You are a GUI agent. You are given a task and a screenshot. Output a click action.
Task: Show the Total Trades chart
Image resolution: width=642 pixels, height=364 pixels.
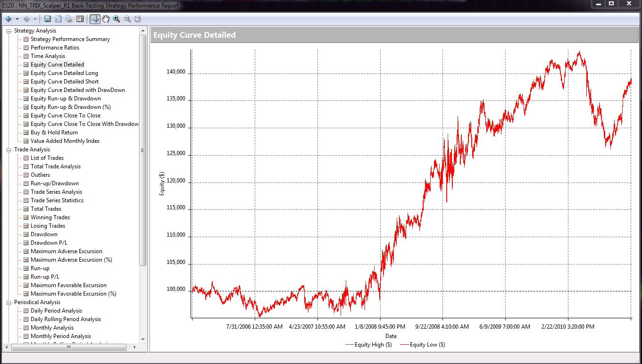pyautogui.click(x=46, y=209)
